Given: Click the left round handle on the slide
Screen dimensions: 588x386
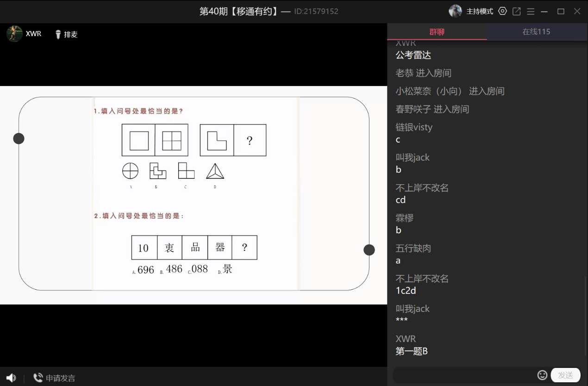Looking at the screenshot, I should click(x=19, y=138).
